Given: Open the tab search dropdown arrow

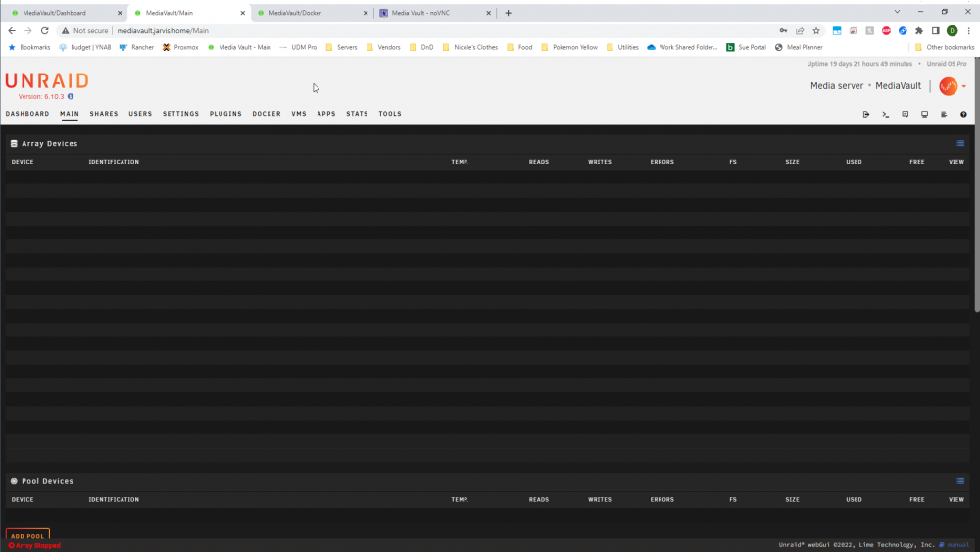Looking at the screenshot, I should point(897,12).
